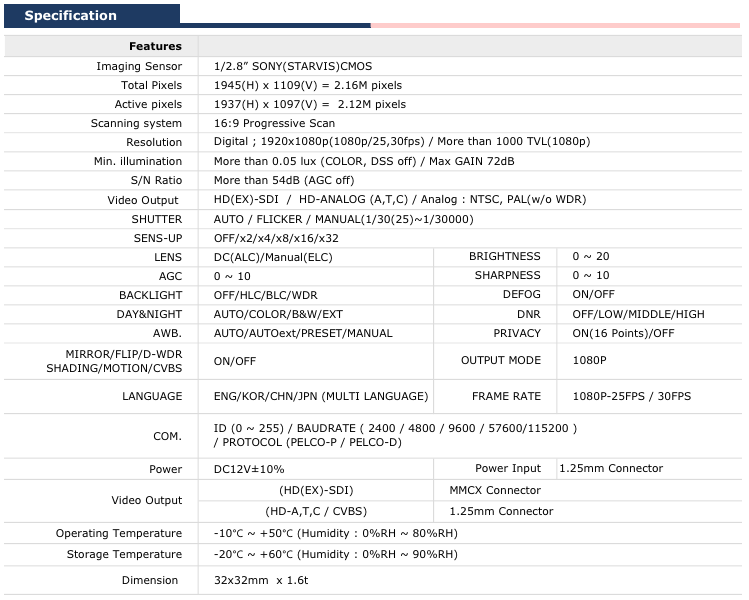This screenshot has height=600, width=749.
Task: Select the -10°C ~ +50°C value
Action: pyautogui.click(x=336, y=534)
